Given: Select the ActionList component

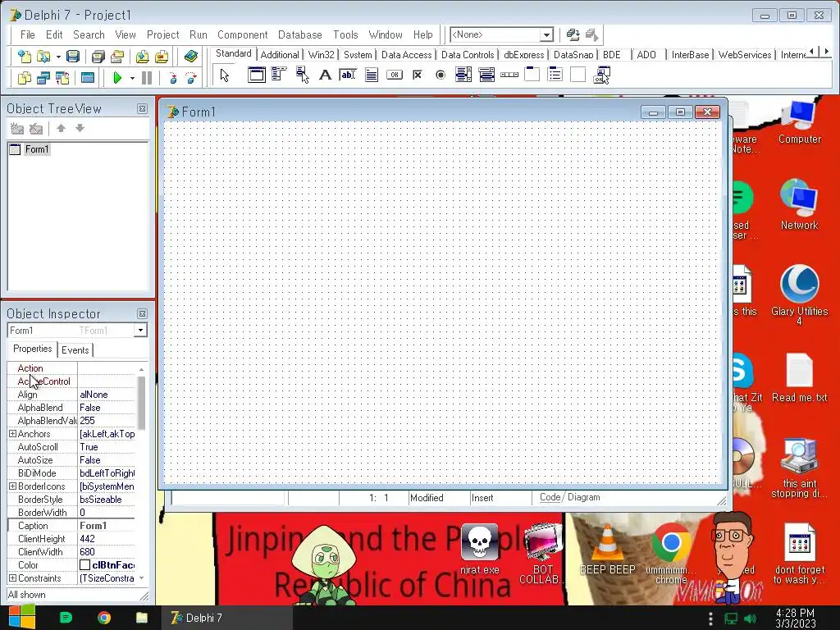Looking at the screenshot, I should pos(601,75).
